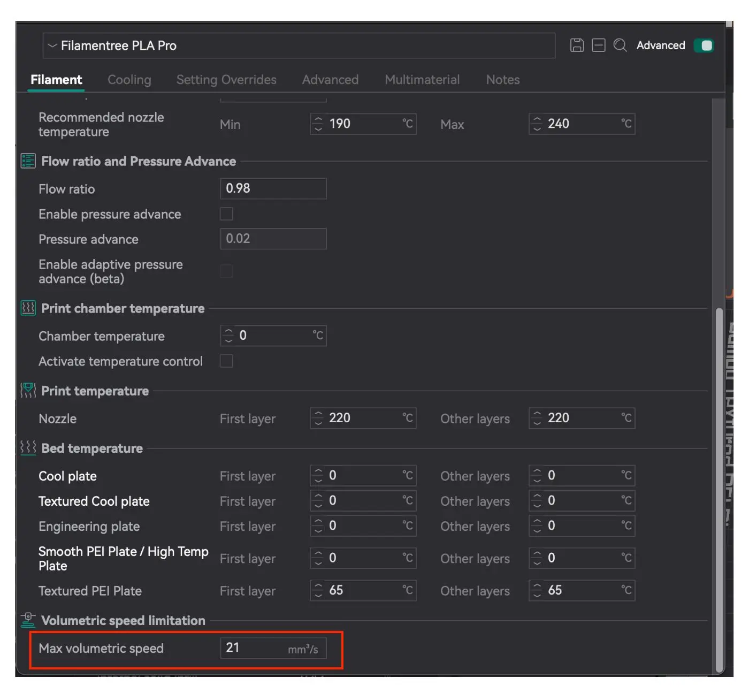
Task: Tick Activate temperature control checkbox
Action: tap(226, 361)
